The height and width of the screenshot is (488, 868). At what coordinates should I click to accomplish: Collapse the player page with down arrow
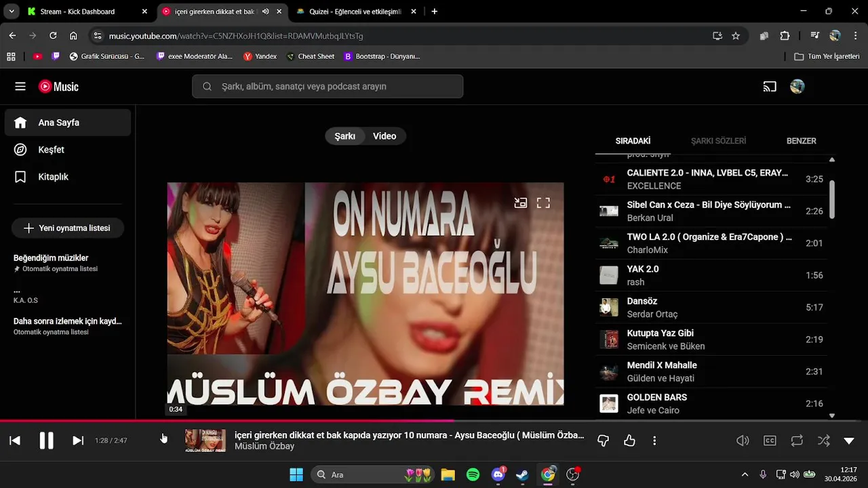point(849,441)
